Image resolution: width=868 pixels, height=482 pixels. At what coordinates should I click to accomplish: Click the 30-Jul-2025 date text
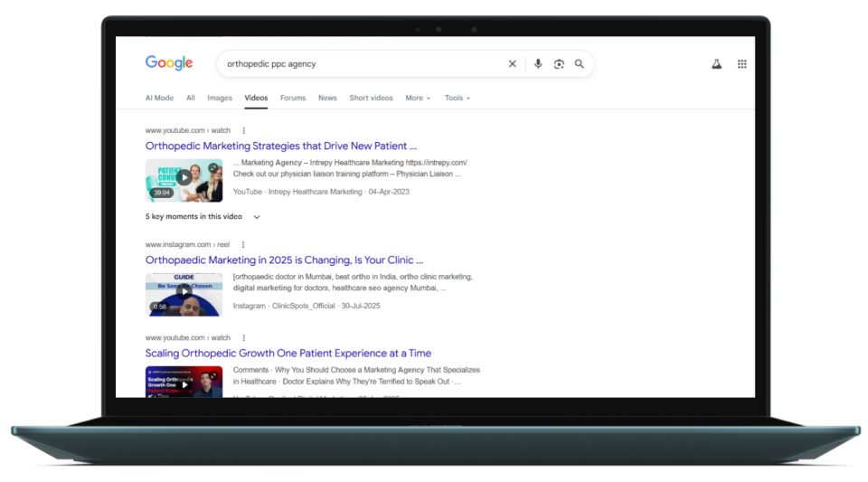361,306
